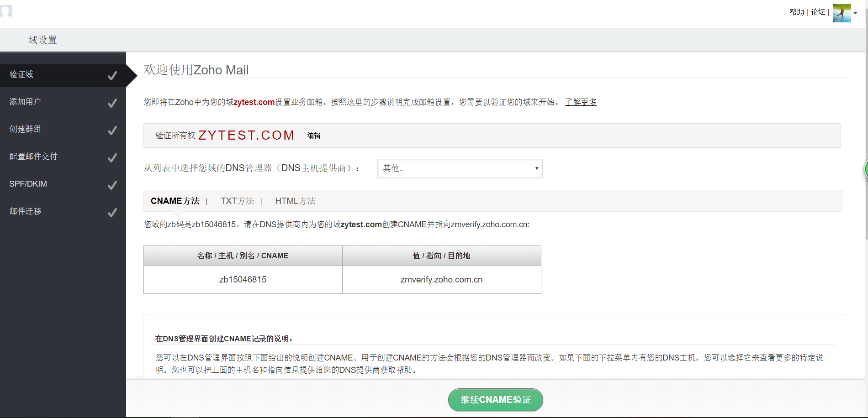Click the 继续CNAME验证 button

pos(496,400)
